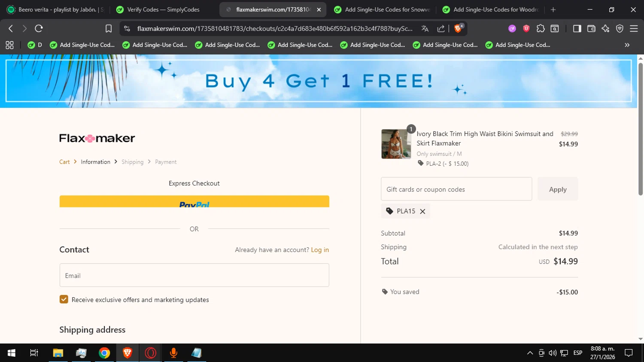Select the flaxmakerswim.com tab
The height and width of the screenshot is (362, 644).
pyautogui.click(x=273, y=9)
